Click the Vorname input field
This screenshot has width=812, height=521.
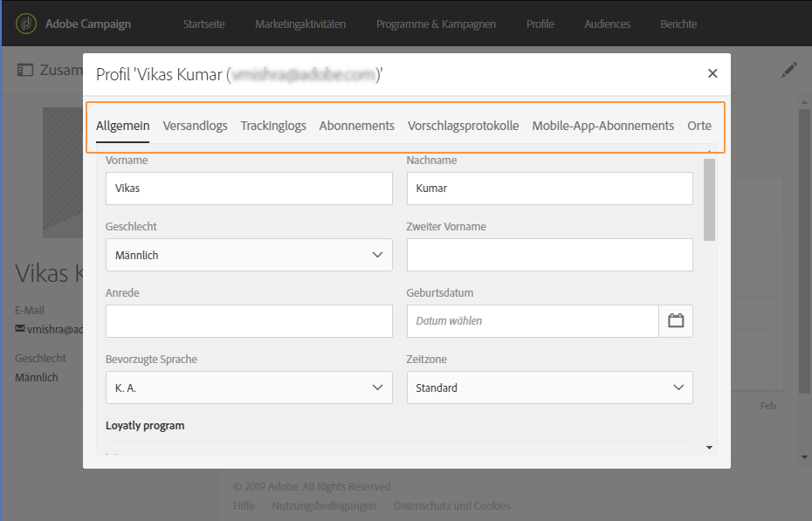pos(249,189)
